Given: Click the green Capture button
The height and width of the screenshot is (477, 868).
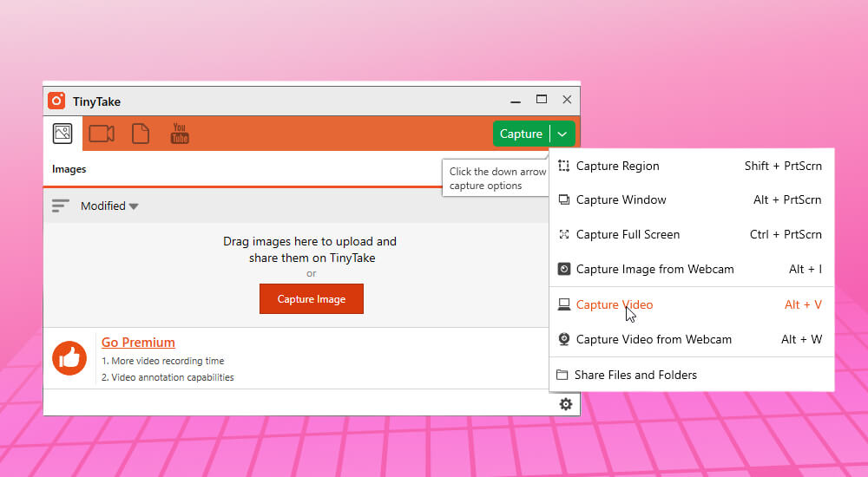Looking at the screenshot, I should click(x=521, y=134).
